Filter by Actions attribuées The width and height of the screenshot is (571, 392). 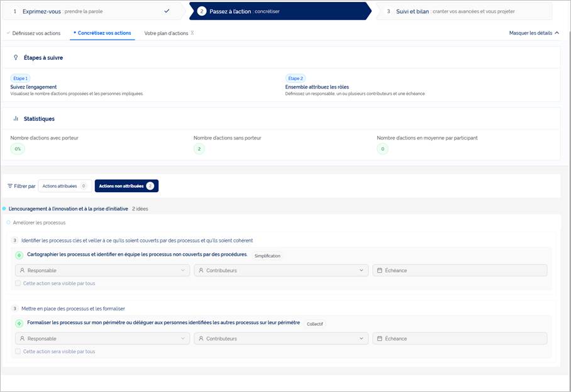[x=65, y=186]
